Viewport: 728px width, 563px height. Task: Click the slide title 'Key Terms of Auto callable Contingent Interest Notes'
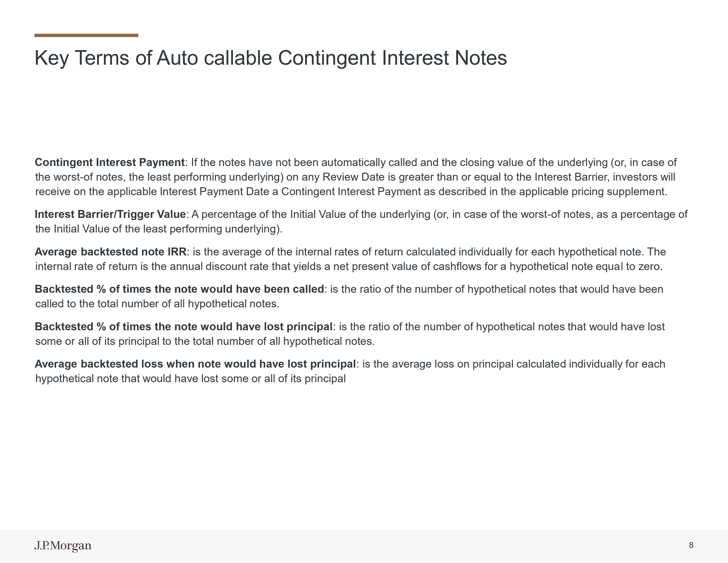point(271,58)
